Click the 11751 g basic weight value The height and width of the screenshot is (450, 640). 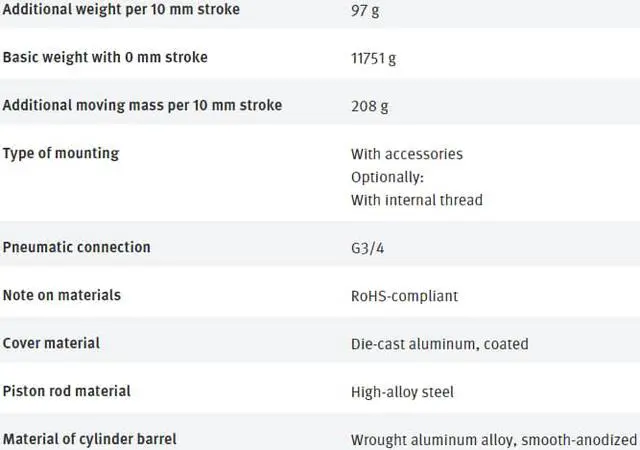(374, 58)
